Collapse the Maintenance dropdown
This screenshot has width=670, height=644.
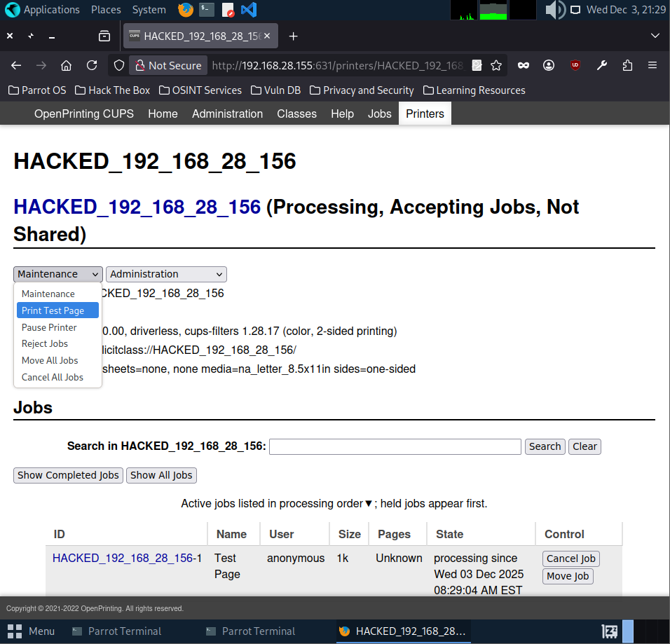tap(57, 274)
